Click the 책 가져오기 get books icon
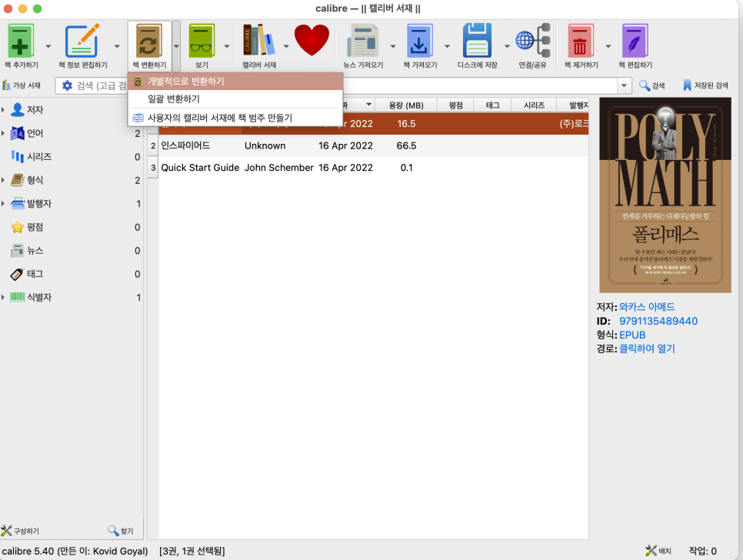 point(420,42)
